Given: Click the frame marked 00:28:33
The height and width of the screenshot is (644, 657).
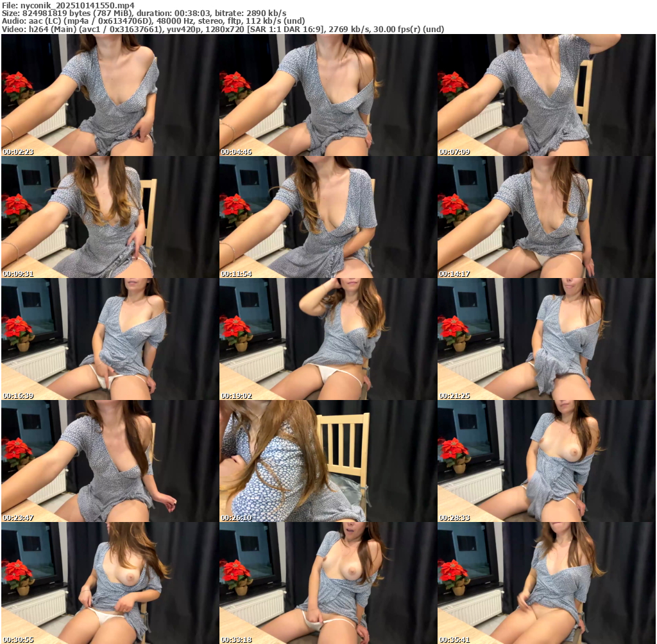Looking at the screenshot, I should coord(546,461).
